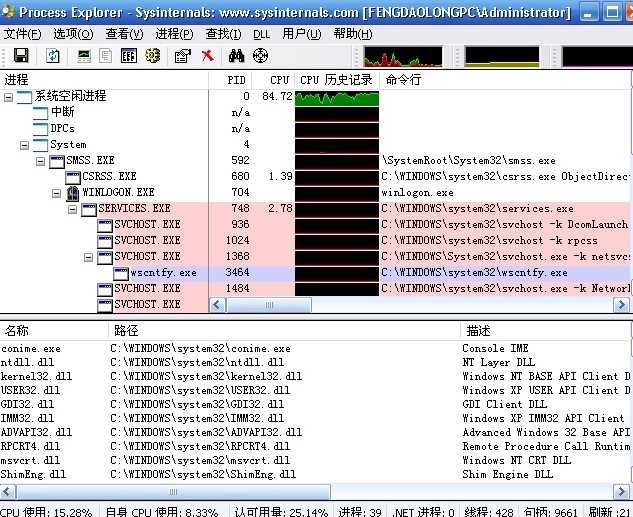This screenshot has height=517, width=633.
Task: Open the System Information graph icon
Action: point(84,56)
